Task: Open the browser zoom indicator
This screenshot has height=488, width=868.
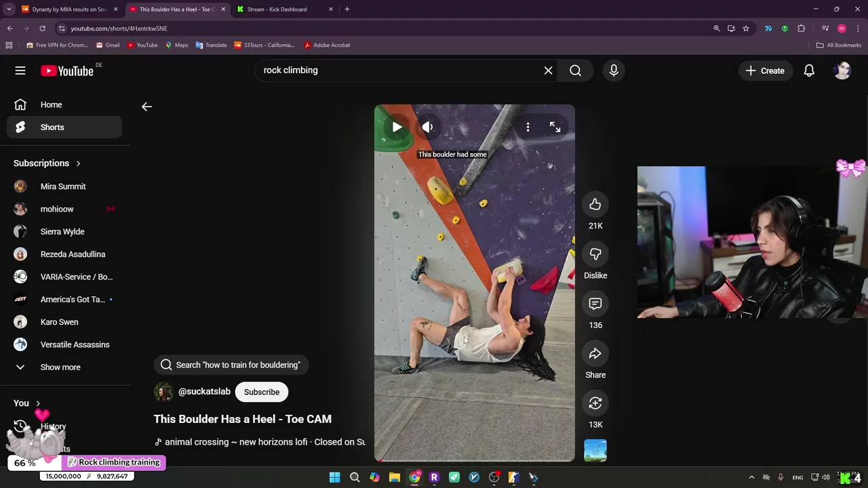Action: [716, 28]
